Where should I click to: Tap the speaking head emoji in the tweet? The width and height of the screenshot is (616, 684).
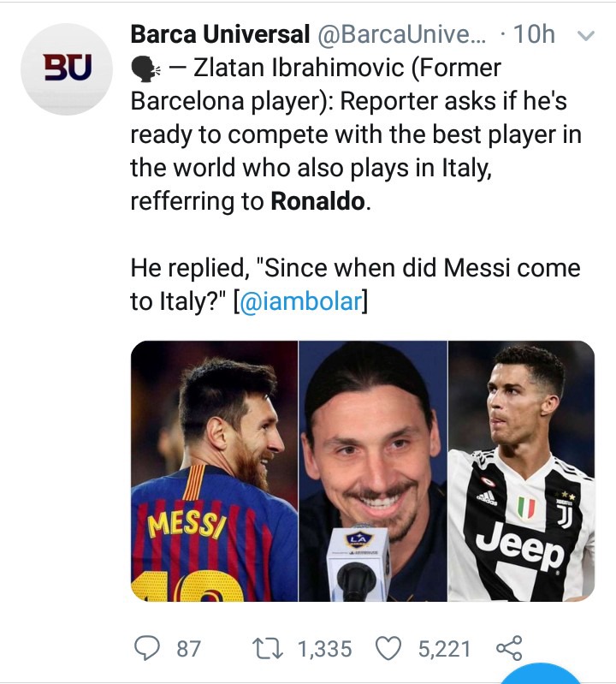tap(145, 70)
